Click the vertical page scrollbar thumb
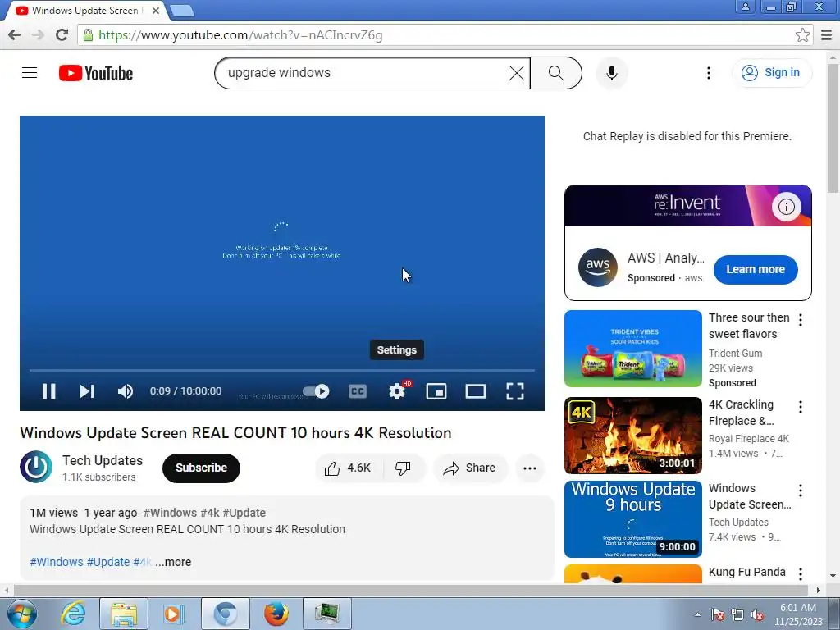Viewport: 840px width, 630px height. pyautogui.click(x=833, y=127)
